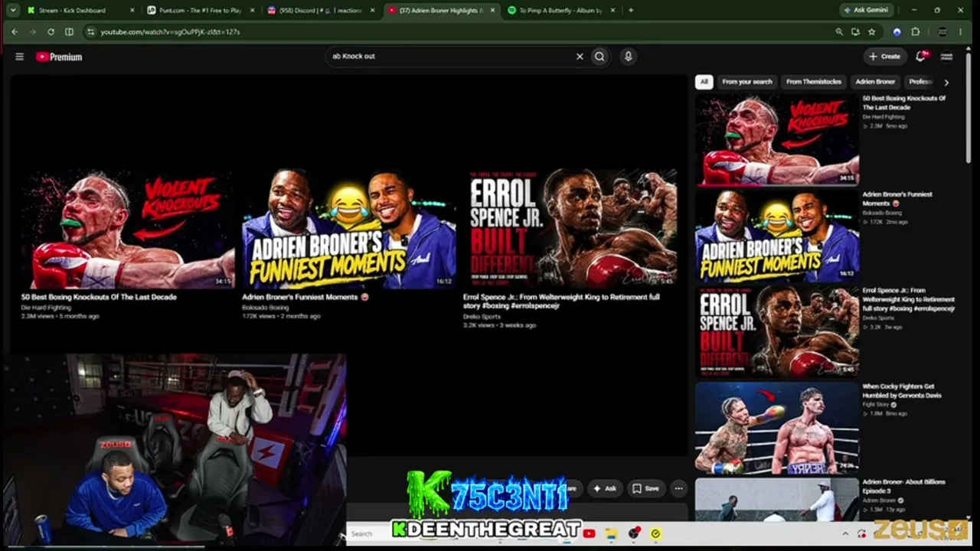This screenshot has height=551, width=980.
Task: Select the All filter chip
Action: (x=704, y=82)
